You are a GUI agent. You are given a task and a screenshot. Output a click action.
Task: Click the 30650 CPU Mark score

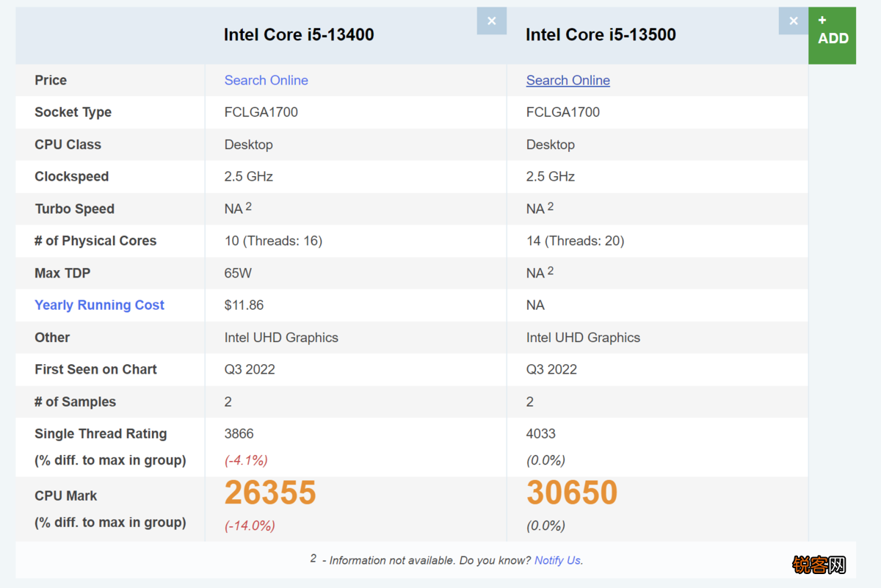(572, 493)
